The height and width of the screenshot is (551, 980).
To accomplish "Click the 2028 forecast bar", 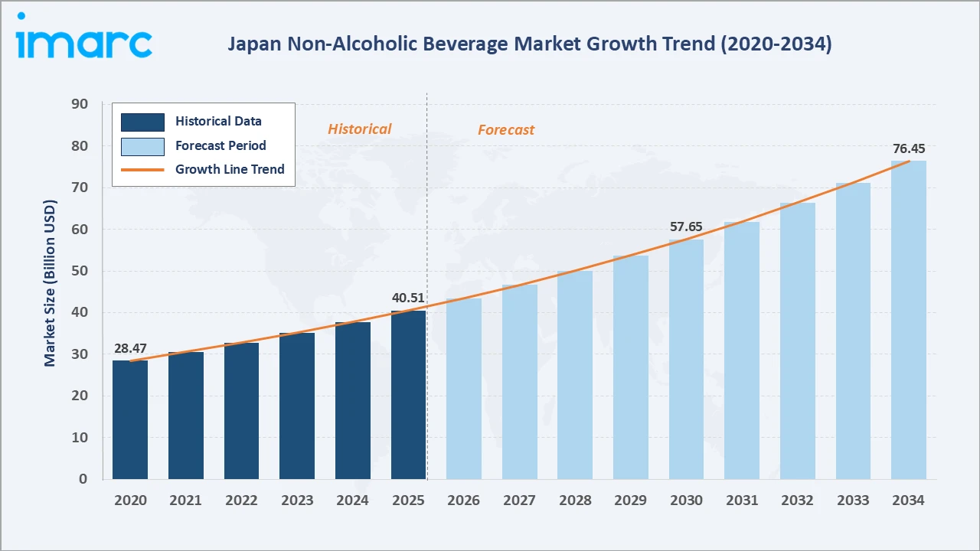I will [x=575, y=375].
